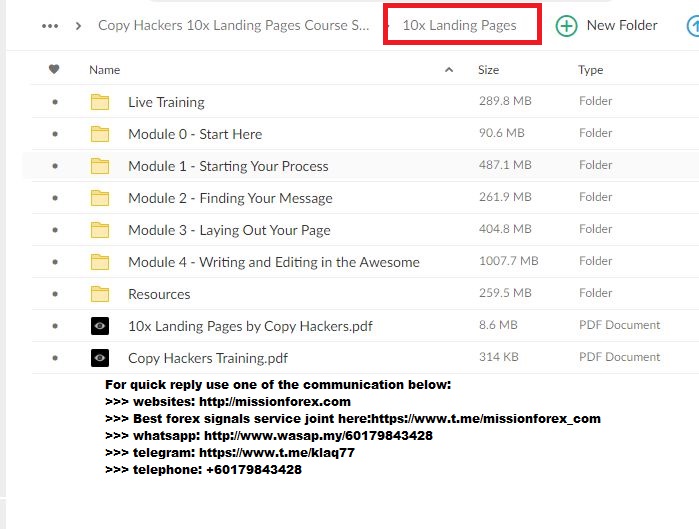
Task: Open the breadcrumb ellipsis menu
Action: coord(50,26)
